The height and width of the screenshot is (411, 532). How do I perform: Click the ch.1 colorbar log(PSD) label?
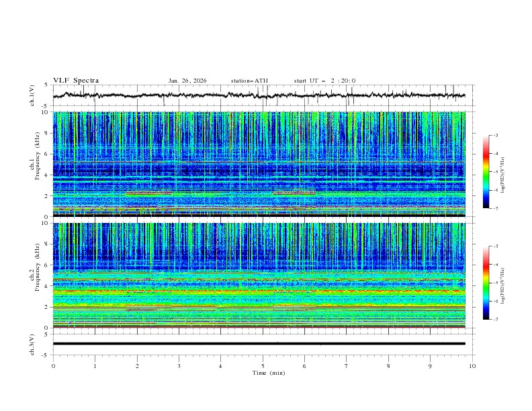click(502, 175)
